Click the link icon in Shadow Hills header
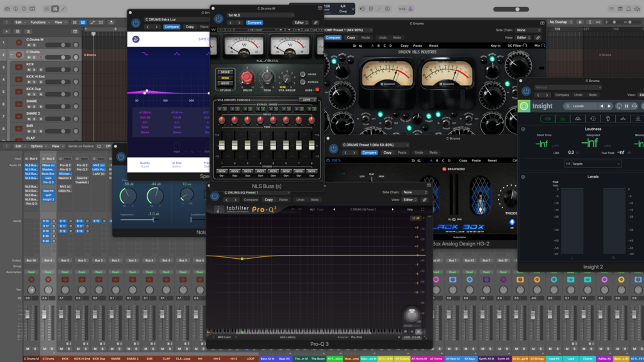Viewport: 644px width, 362px height. click(x=538, y=37)
